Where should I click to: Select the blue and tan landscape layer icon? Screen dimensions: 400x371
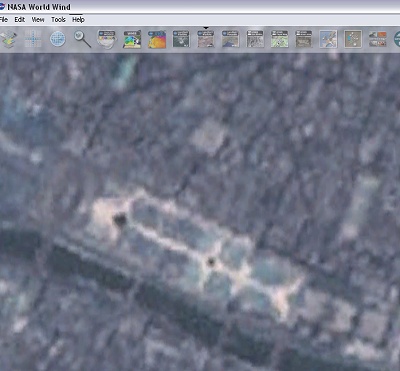point(230,39)
